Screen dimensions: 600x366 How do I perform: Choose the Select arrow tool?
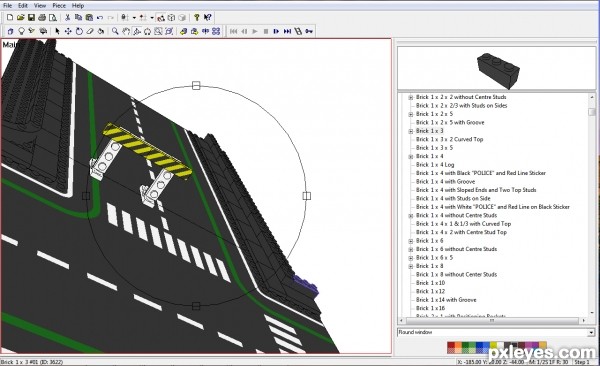[x=57, y=31]
